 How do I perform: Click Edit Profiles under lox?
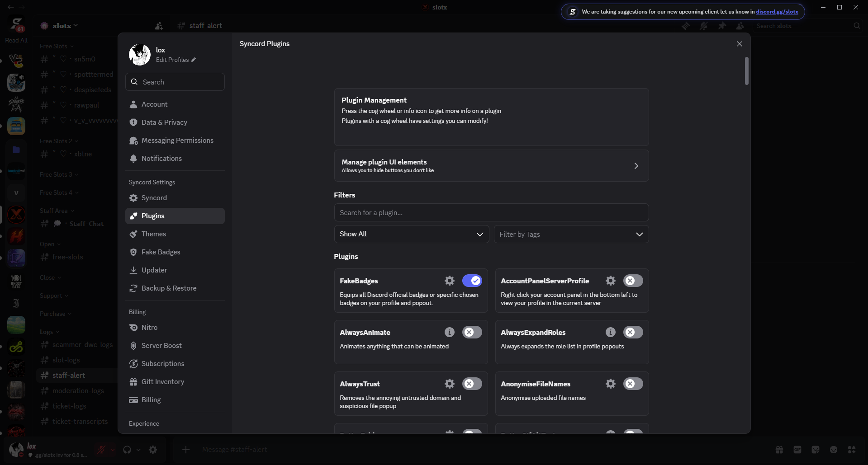click(172, 60)
